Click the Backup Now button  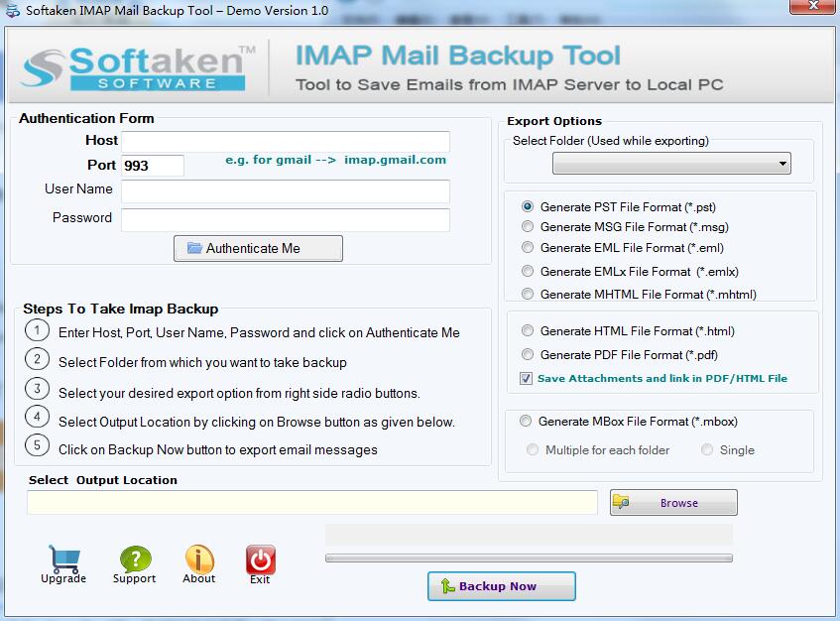(x=502, y=586)
